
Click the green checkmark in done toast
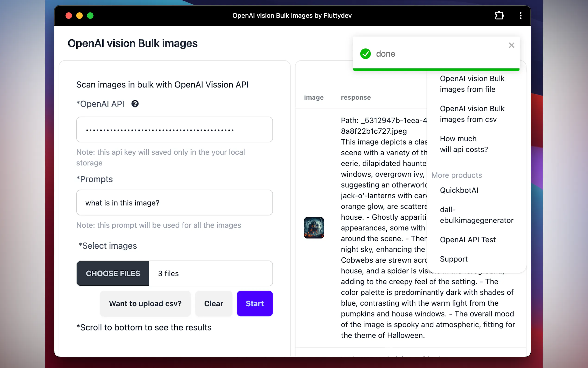(x=365, y=54)
